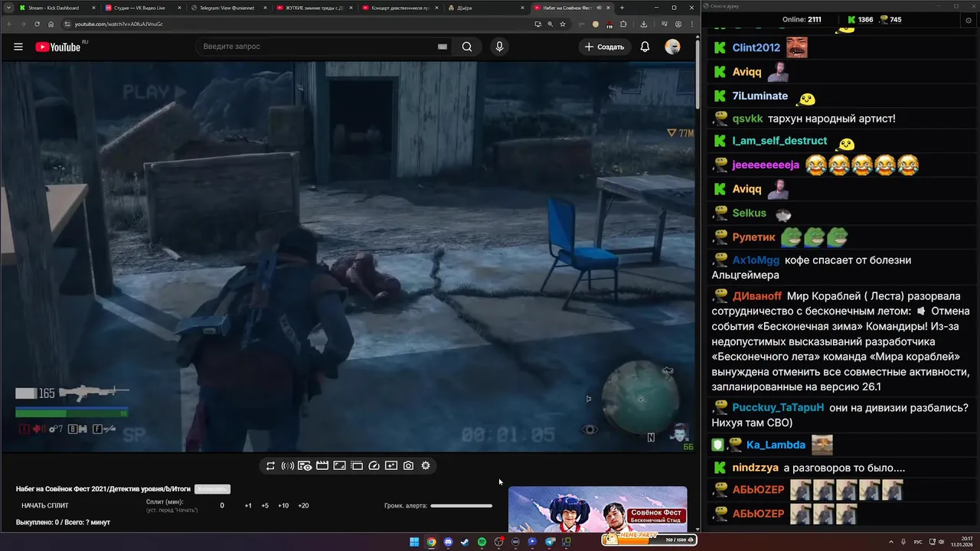Click the Создать button
This screenshot has width=980, height=551.
point(604,47)
